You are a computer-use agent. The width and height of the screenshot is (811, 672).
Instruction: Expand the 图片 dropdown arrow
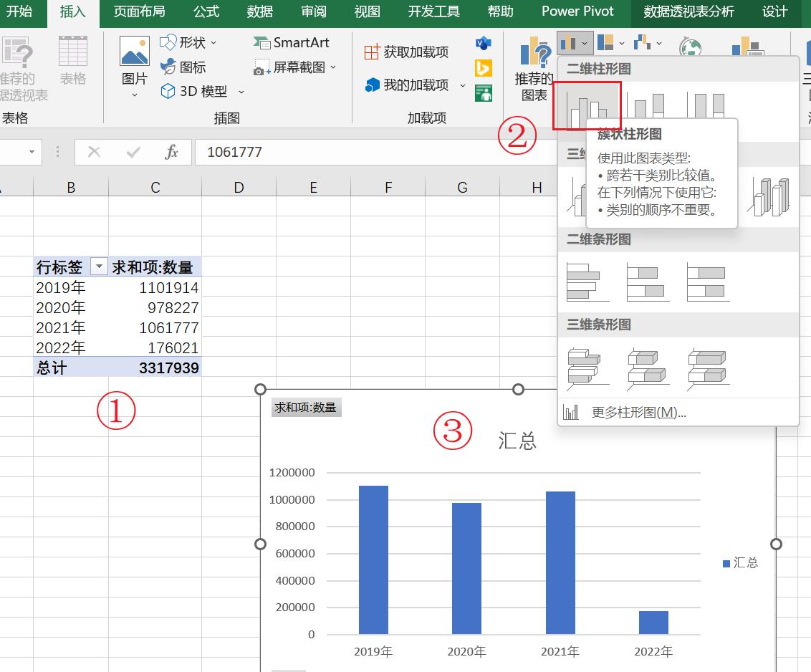(x=135, y=95)
